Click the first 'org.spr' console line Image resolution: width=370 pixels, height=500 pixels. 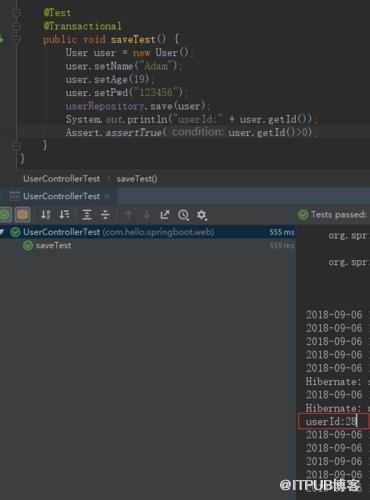[348, 235]
